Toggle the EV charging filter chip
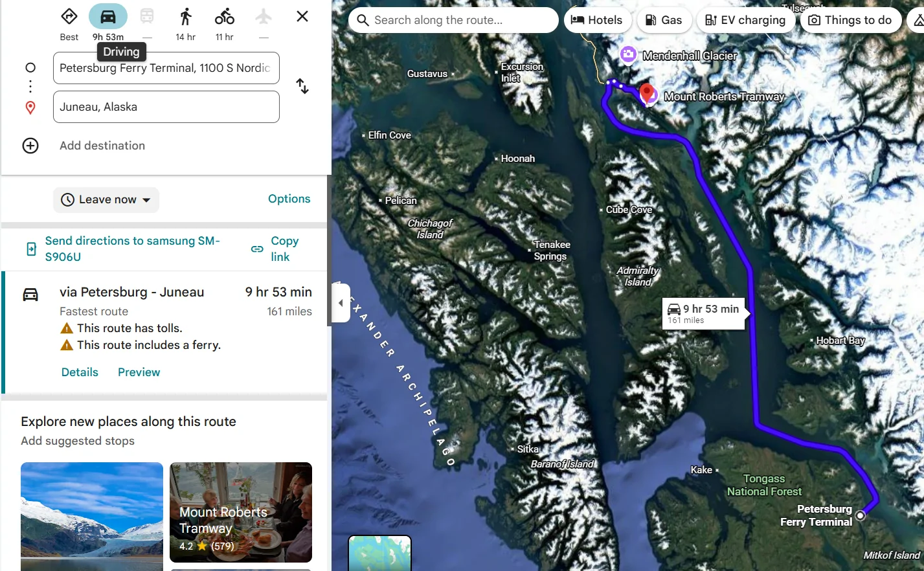The height and width of the screenshot is (571, 924). (745, 20)
